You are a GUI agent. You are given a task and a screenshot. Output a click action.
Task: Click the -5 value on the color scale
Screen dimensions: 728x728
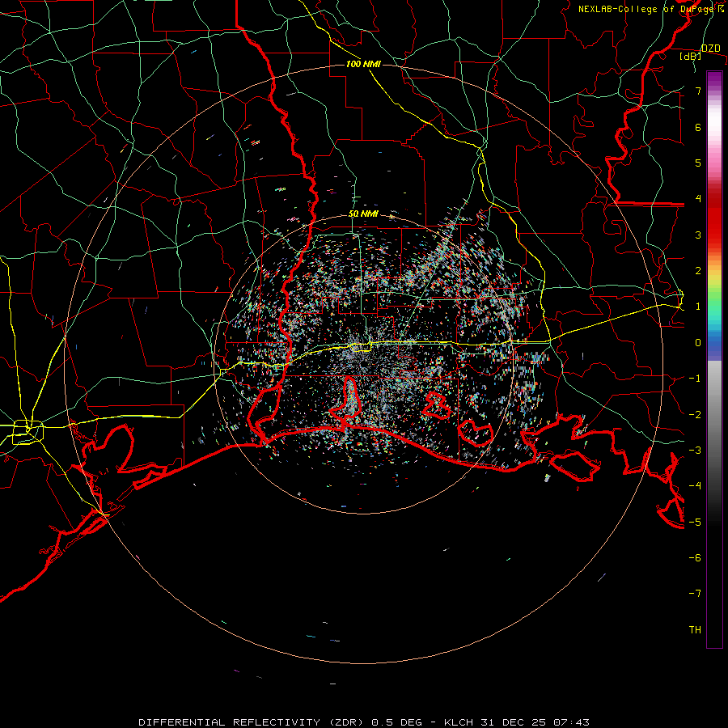695,523
